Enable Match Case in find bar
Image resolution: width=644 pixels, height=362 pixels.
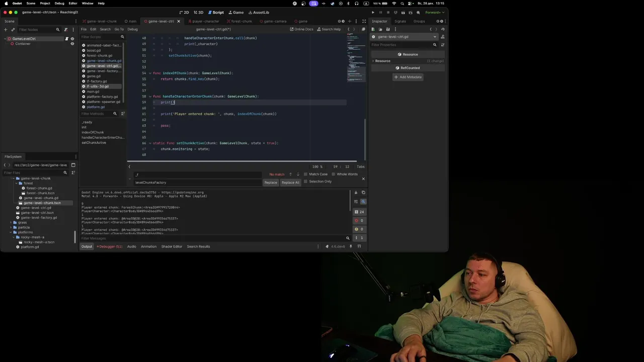(x=315, y=174)
